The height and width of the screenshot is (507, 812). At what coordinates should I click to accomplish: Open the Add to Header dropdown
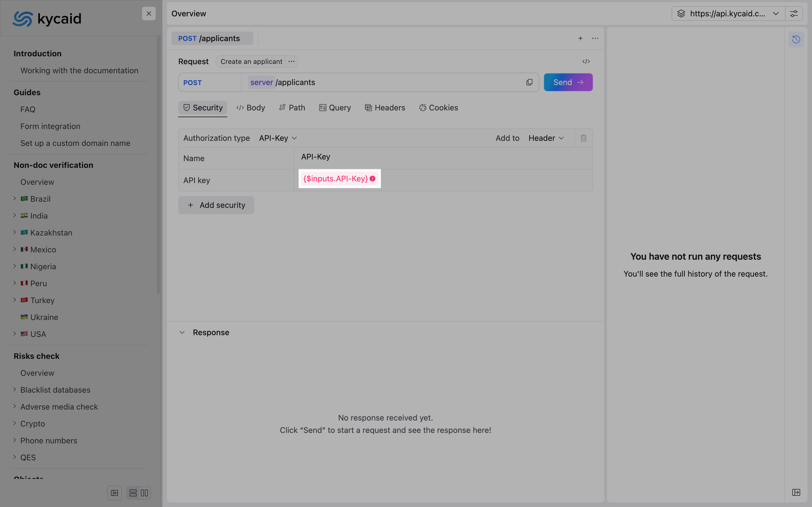coord(546,138)
